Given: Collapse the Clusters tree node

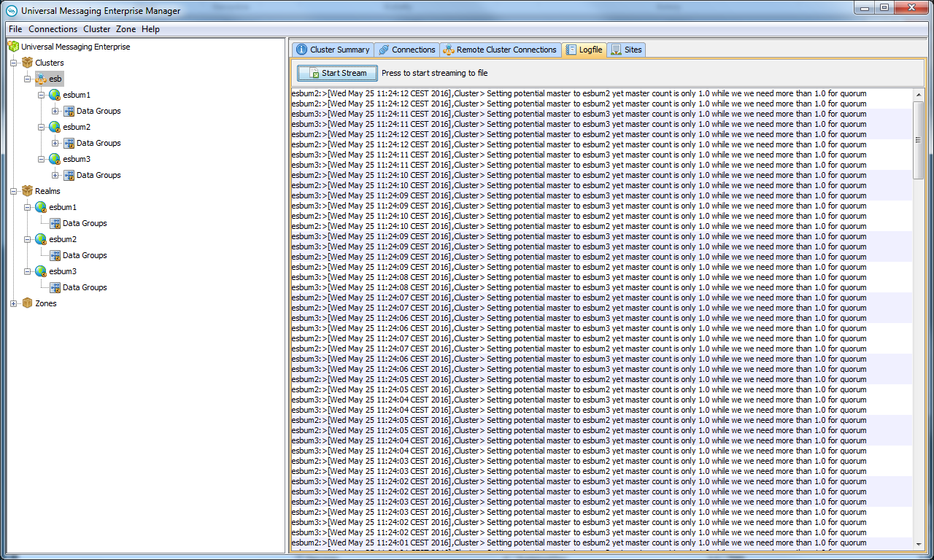Looking at the screenshot, I should 14,63.
